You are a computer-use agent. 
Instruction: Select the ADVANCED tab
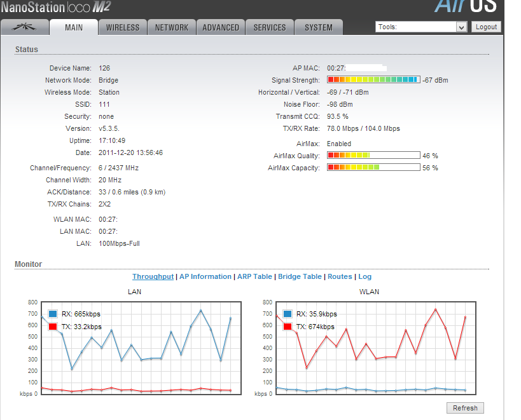(x=221, y=27)
